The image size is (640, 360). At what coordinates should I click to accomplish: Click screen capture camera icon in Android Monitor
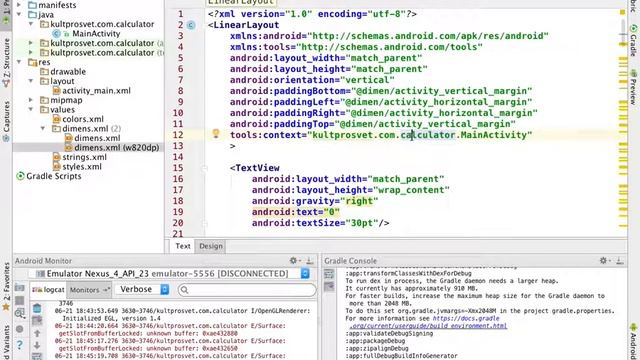point(19,288)
